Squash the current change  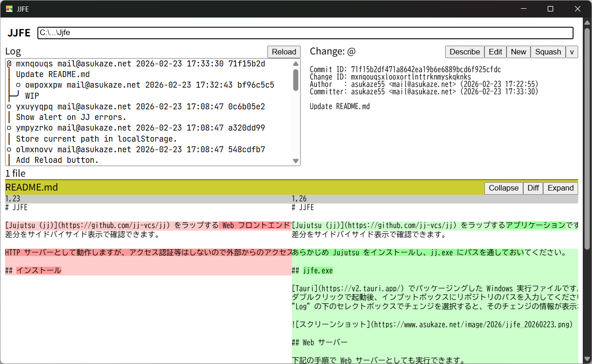tap(548, 52)
